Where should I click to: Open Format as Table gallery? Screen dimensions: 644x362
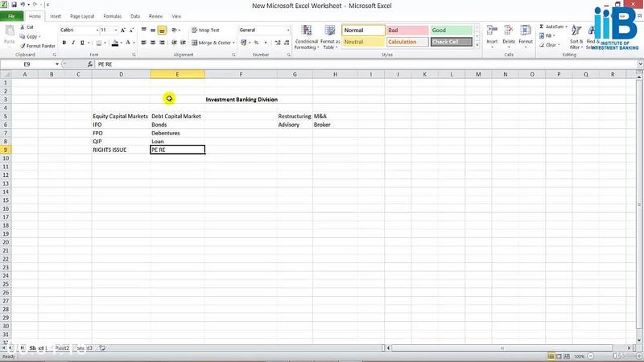pos(330,37)
